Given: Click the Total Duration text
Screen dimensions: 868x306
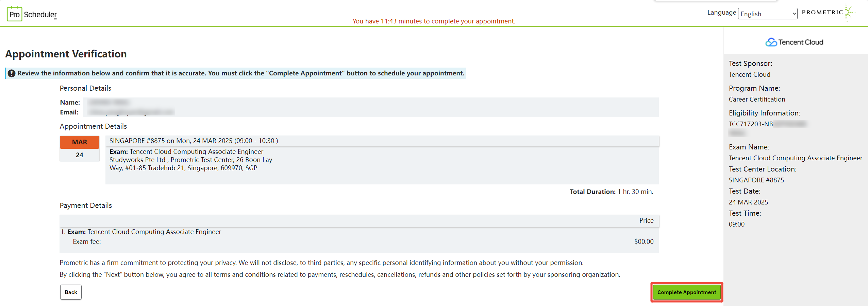Looking at the screenshot, I should pyautogui.click(x=611, y=192).
